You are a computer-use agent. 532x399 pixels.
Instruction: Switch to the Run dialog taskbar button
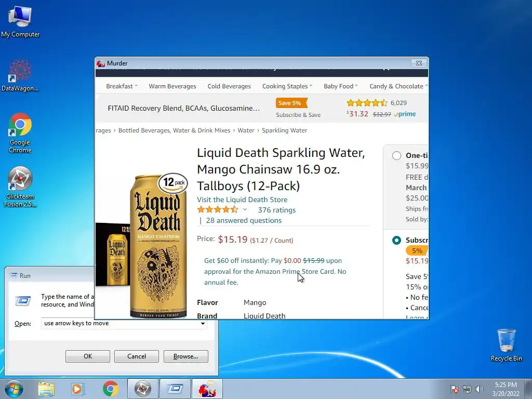175,389
